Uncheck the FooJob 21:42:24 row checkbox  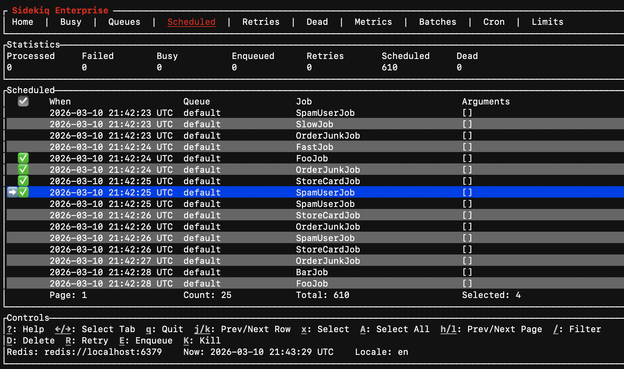[23, 158]
